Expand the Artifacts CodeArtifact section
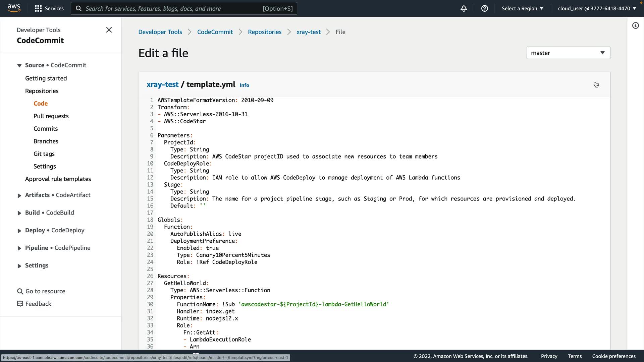 [x=19, y=195]
